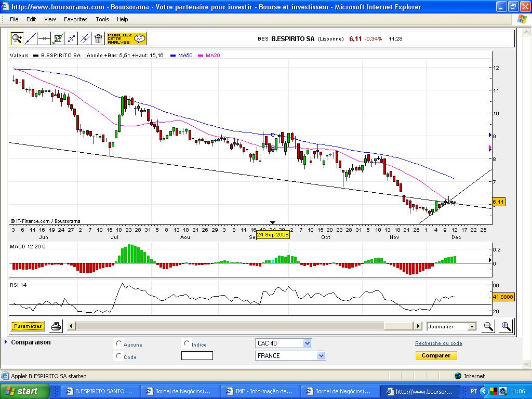
Task: Click the IE page icon in title bar
Action: click(5, 6)
